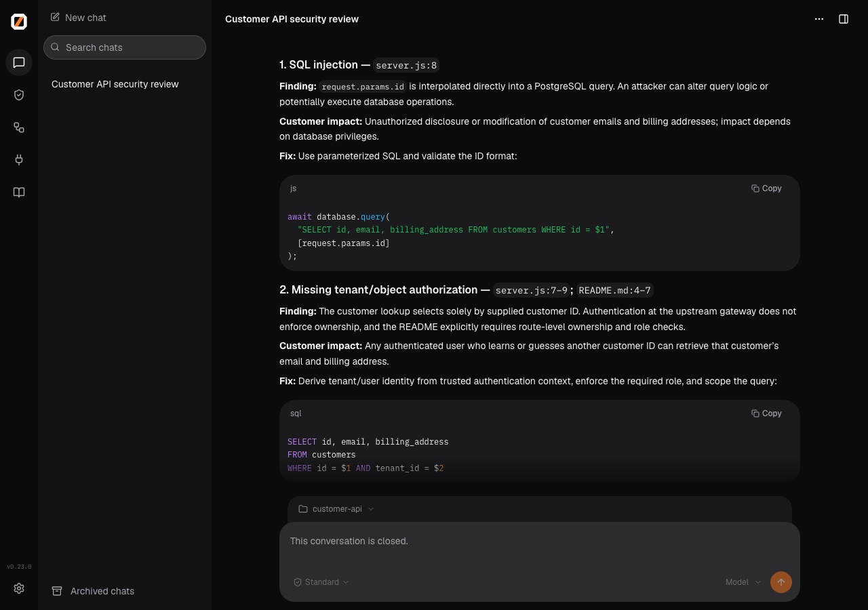The image size is (868, 610).
Task: Open the Standard mode dropdown
Action: pyautogui.click(x=321, y=582)
